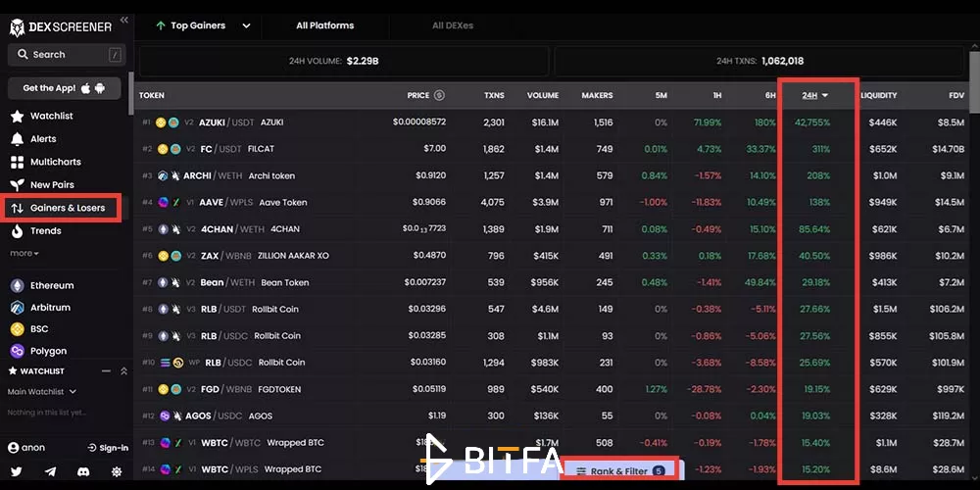Open the Search box

coord(67,54)
